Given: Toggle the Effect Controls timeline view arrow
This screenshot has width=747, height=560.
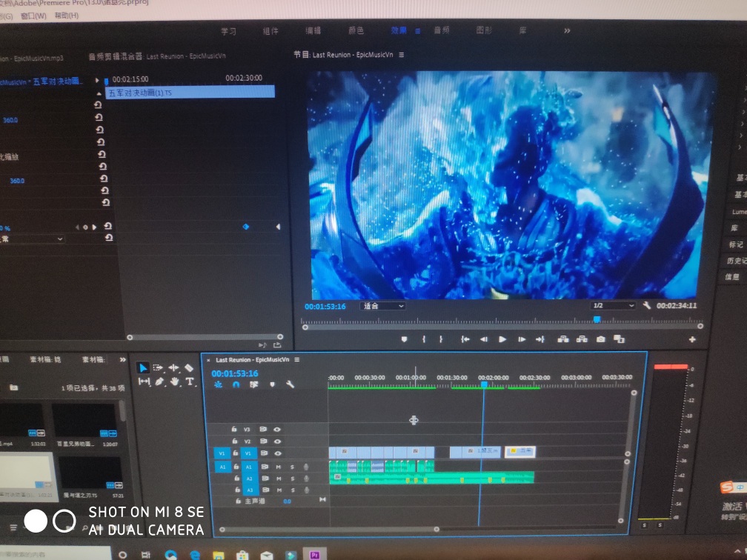Looking at the screenshot, I should pyautogui.click(x=96, y=81).
